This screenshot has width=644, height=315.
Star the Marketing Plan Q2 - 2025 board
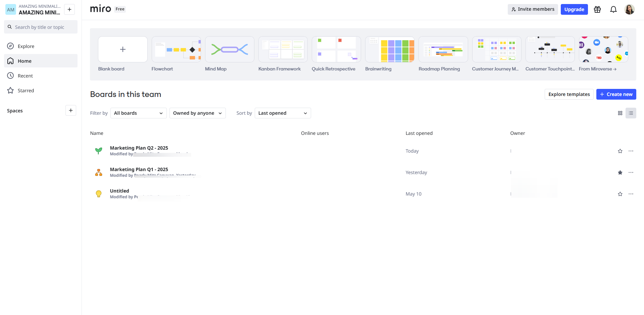pyautogui.click(x=620, y=151)
